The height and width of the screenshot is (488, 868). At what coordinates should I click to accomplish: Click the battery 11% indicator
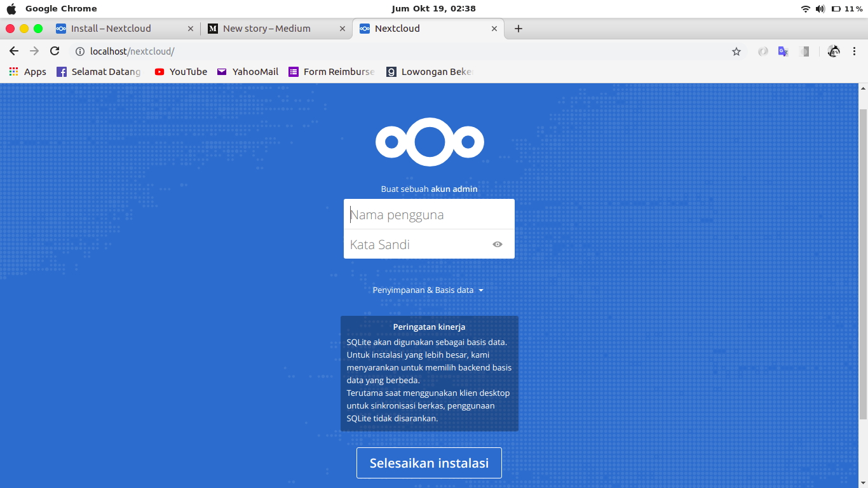click(x=846, y=9)
